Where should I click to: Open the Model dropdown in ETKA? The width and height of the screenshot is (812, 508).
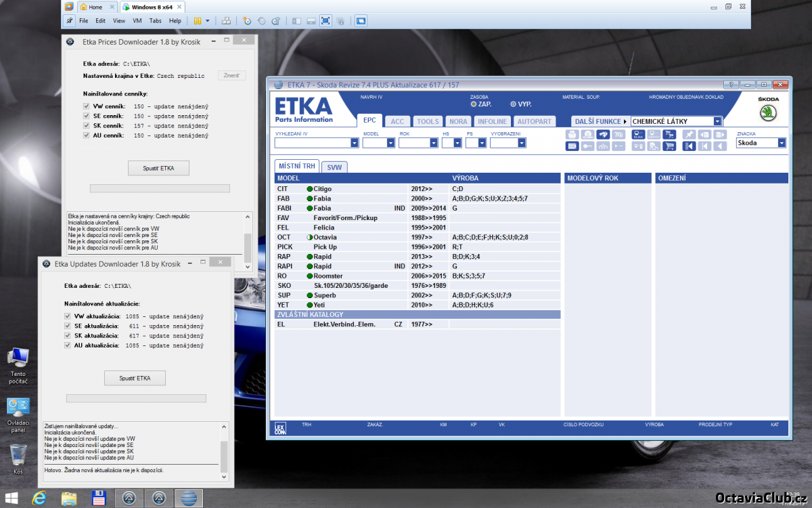[390, 143]
